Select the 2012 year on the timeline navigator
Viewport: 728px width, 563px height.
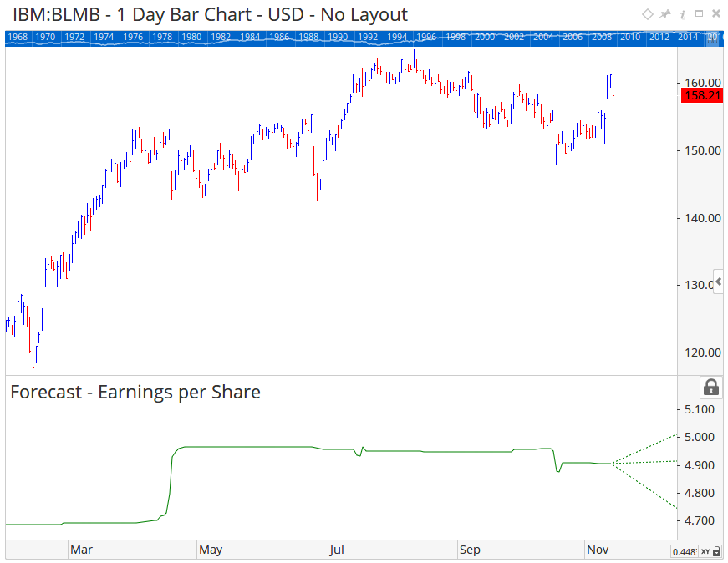pyautogui.click(x=659, y=37)
